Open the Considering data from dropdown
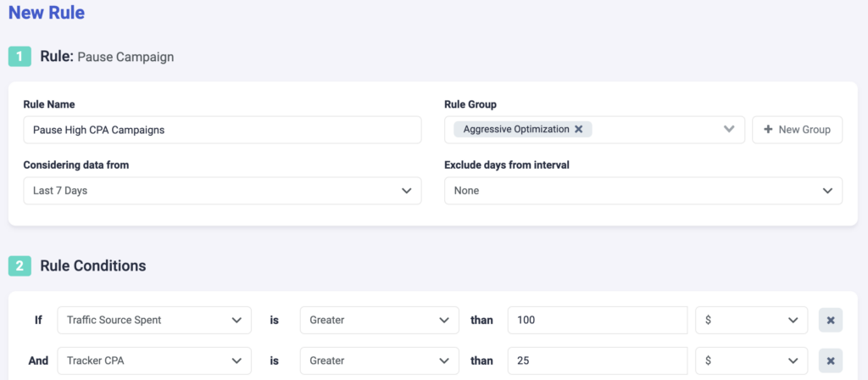 pos(223,191)
